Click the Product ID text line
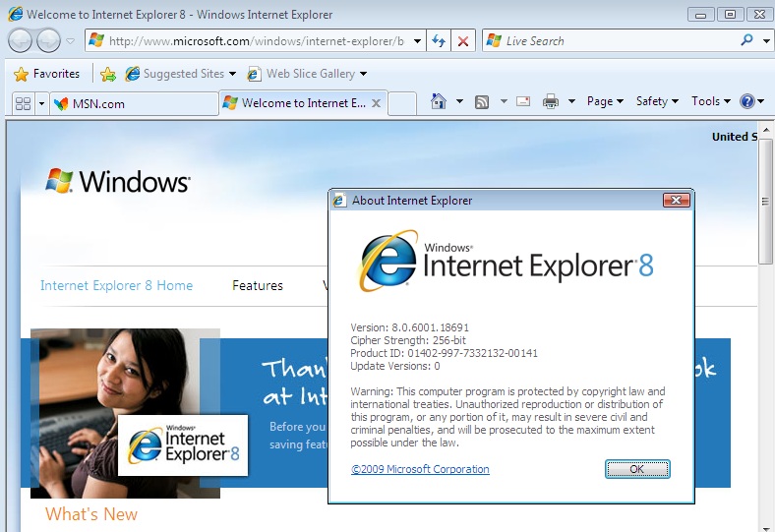Viewport: 775px width, 532px height. point(444,353)
